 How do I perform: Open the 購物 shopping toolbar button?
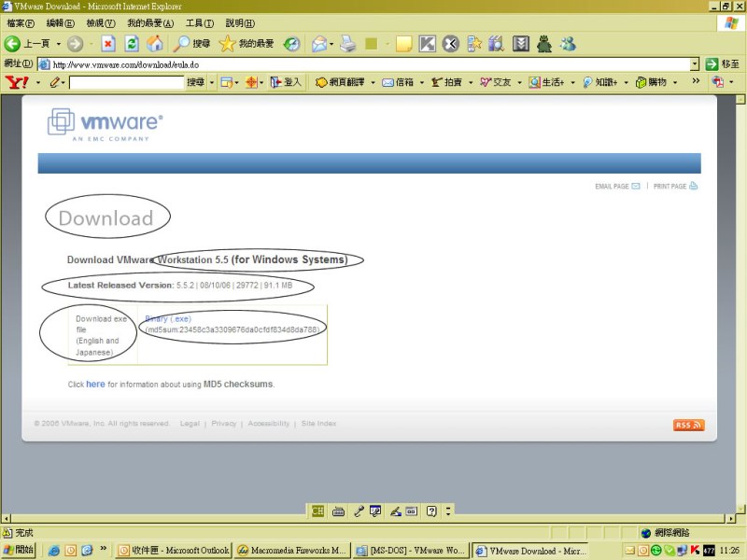click(x=652, y=82)
